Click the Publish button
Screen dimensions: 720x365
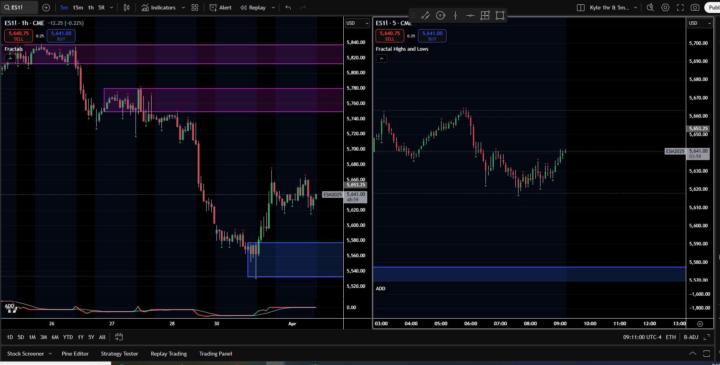click(713, 7)
